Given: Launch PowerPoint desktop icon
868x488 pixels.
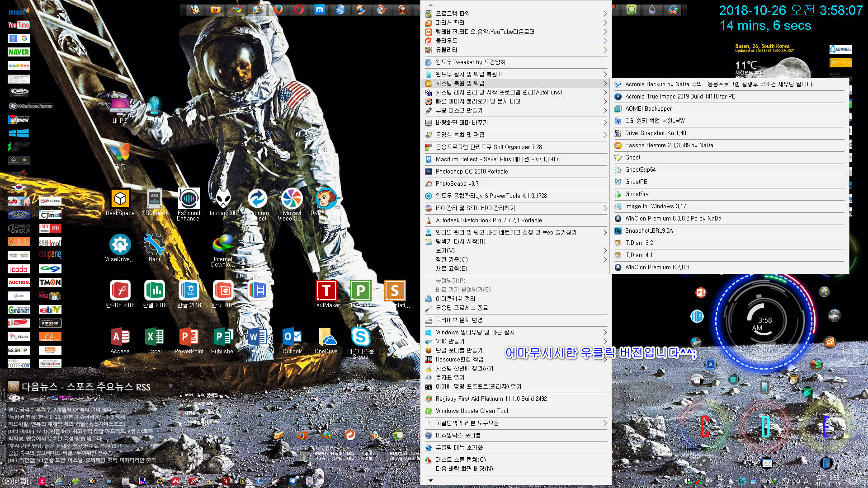Looking at the screenshot, I should point(189,340).
